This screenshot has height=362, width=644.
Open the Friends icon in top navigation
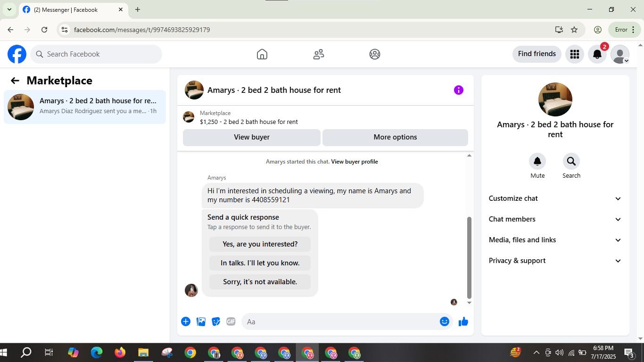coord(319,54)
